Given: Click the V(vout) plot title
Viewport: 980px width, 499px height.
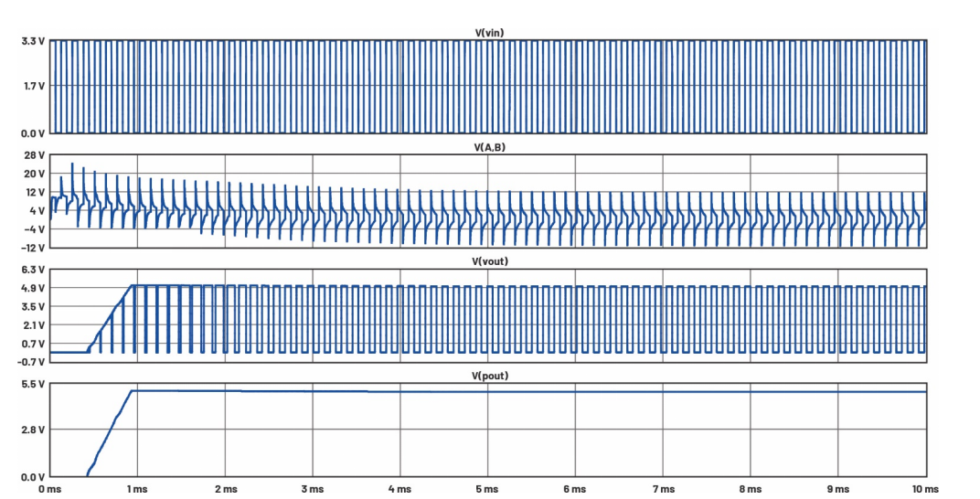Looking at the screenshot, I should (489, 262).
